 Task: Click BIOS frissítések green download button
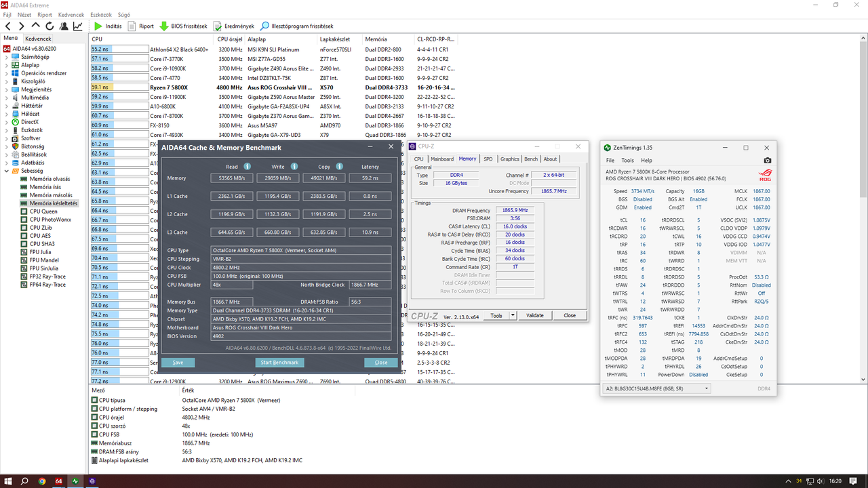(x=183, y=26)
